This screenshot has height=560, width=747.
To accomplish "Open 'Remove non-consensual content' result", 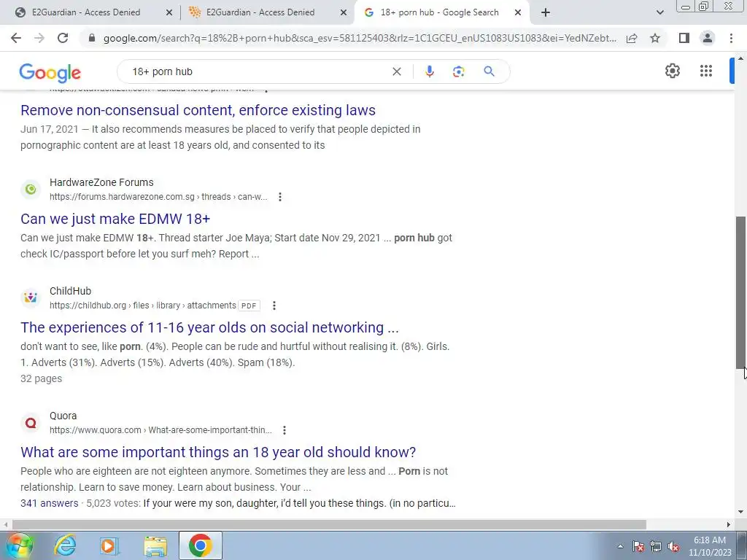I will [198, 110].
